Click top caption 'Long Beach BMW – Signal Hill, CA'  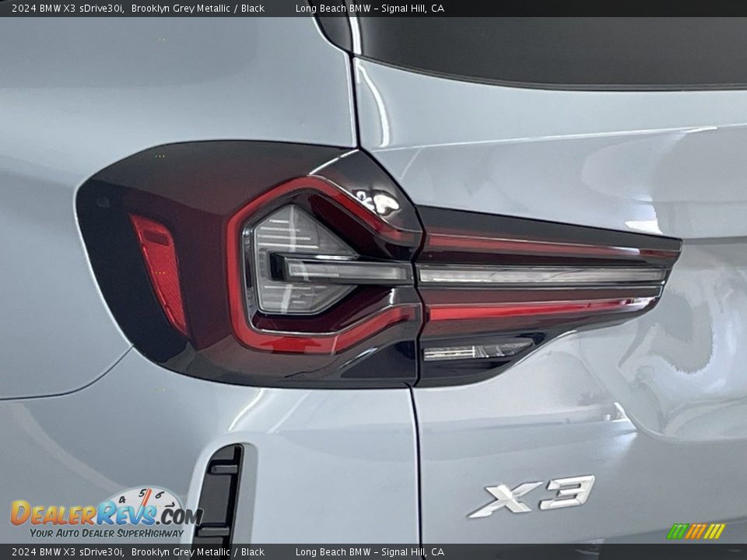point(370,8)
